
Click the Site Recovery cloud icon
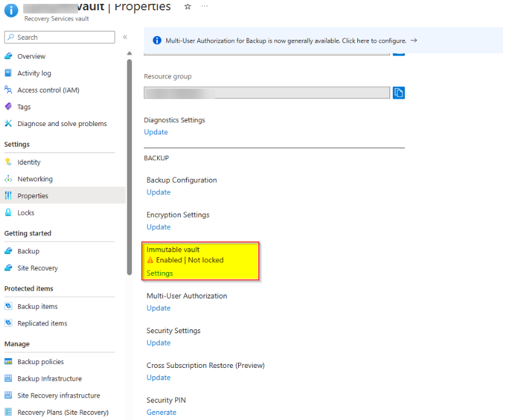click(8, 268)
